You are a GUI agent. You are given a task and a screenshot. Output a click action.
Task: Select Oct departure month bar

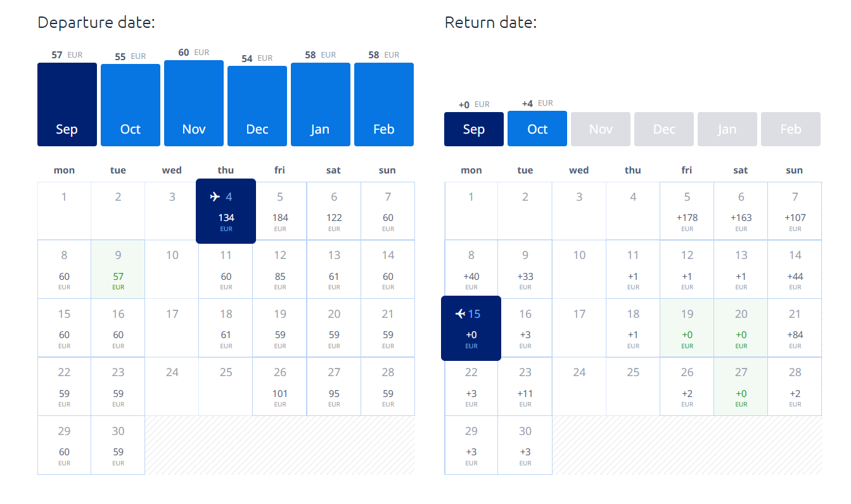pyautogui.click(x=131, y=105)
